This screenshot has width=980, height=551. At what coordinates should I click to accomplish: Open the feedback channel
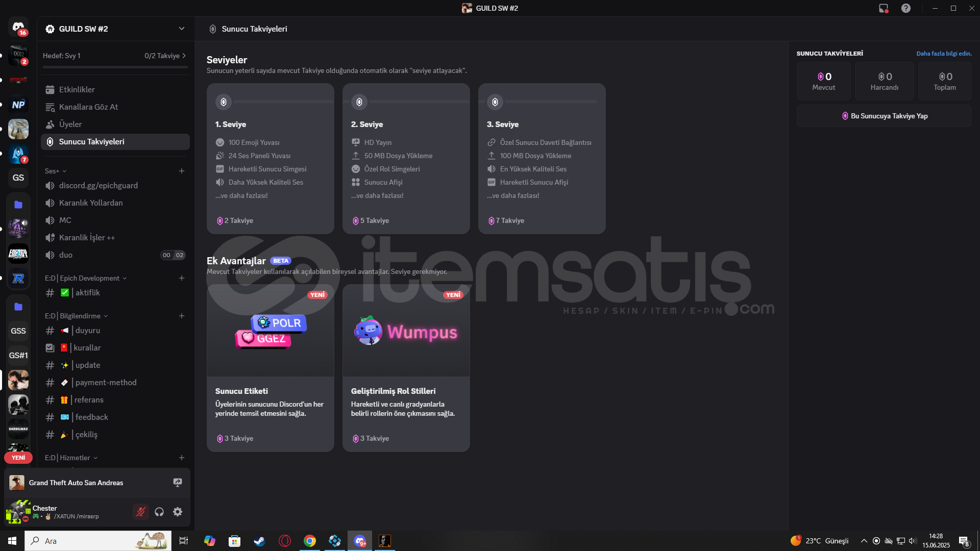[x=115, y=417]
